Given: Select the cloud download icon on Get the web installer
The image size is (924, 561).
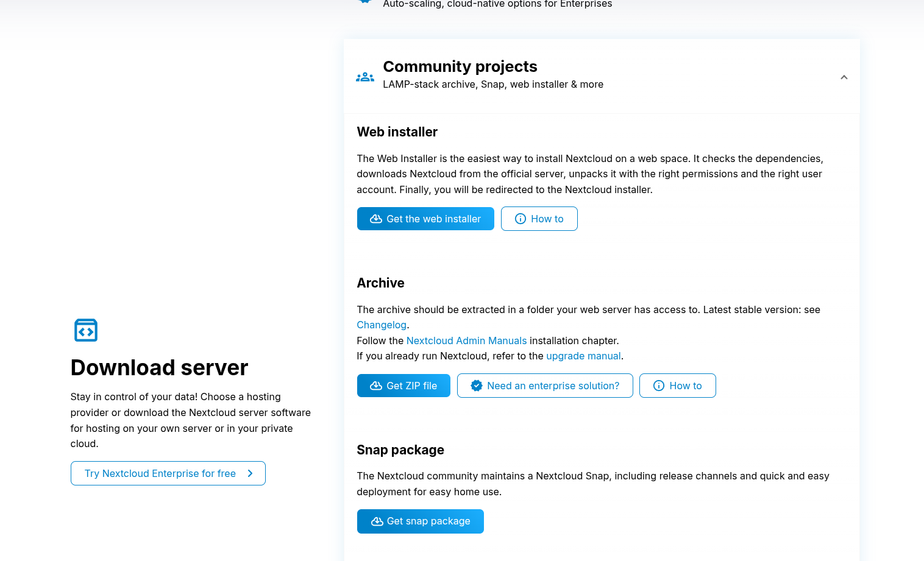Looking at the screenshot, I should (x=375, y=219).
